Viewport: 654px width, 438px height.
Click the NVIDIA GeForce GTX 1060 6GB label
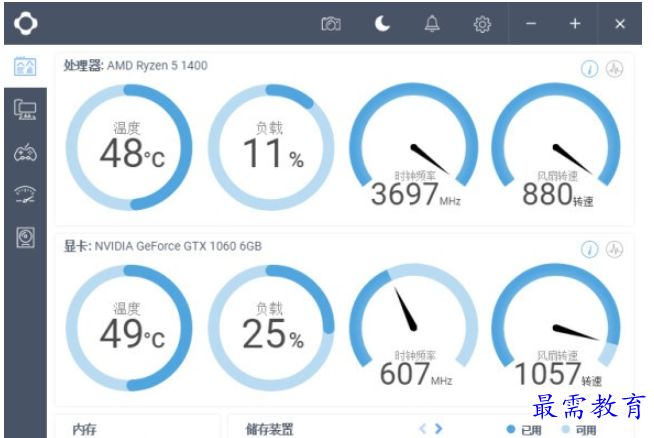pos(178,246)
